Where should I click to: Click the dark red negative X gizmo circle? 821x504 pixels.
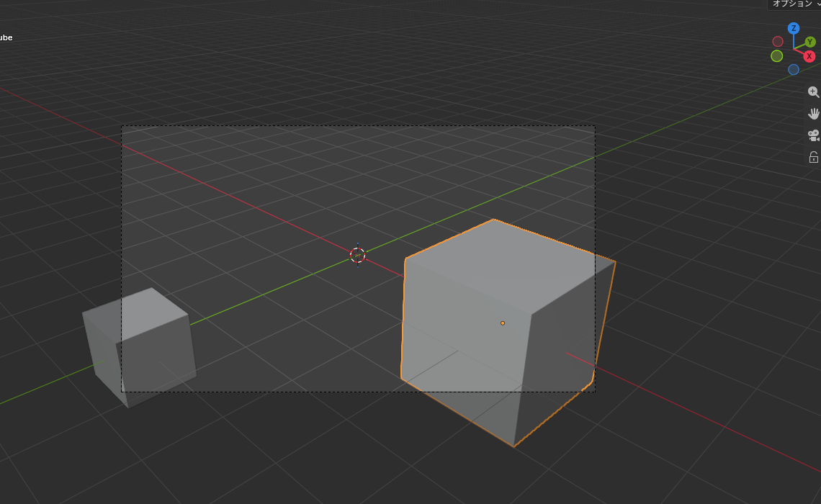click(x=778, y=41)
